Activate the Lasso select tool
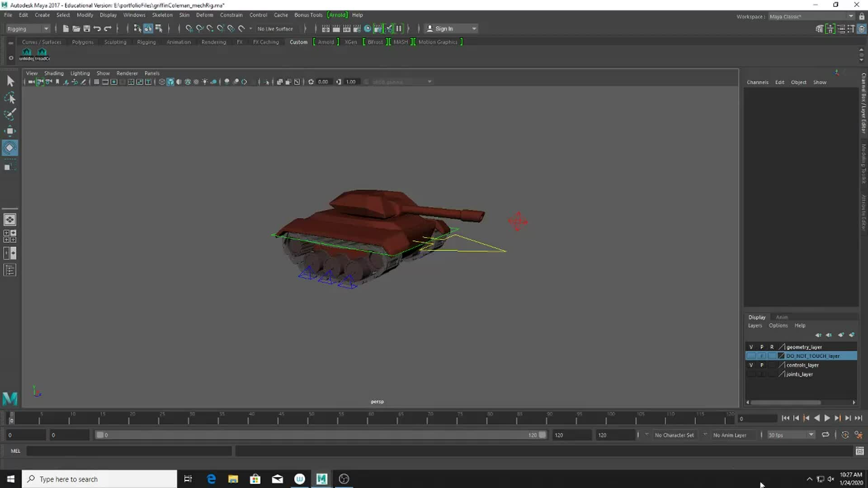The image size is (868, 488). tap(9, 98)
